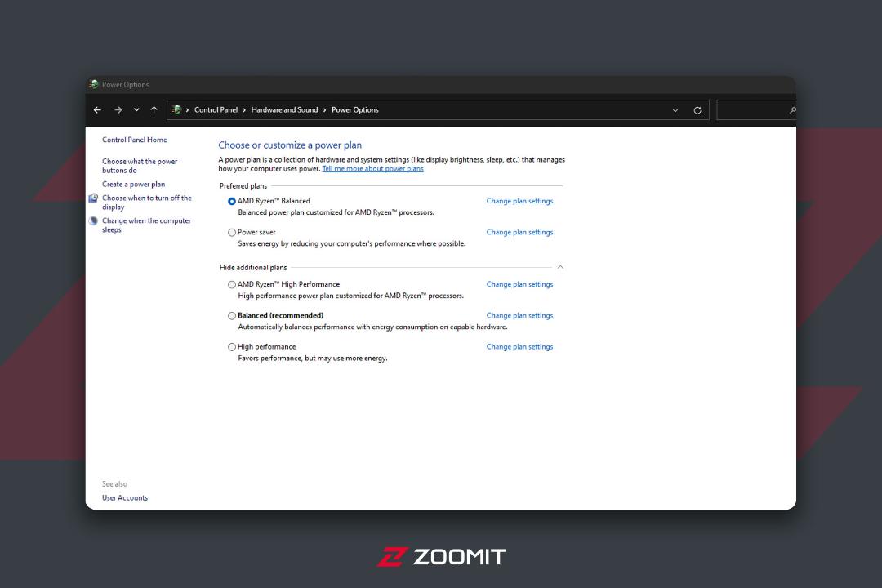Expand chevron before Control Panel breadcrumb
The height and width of the screenshot is (588, 882).
[187, 110]
